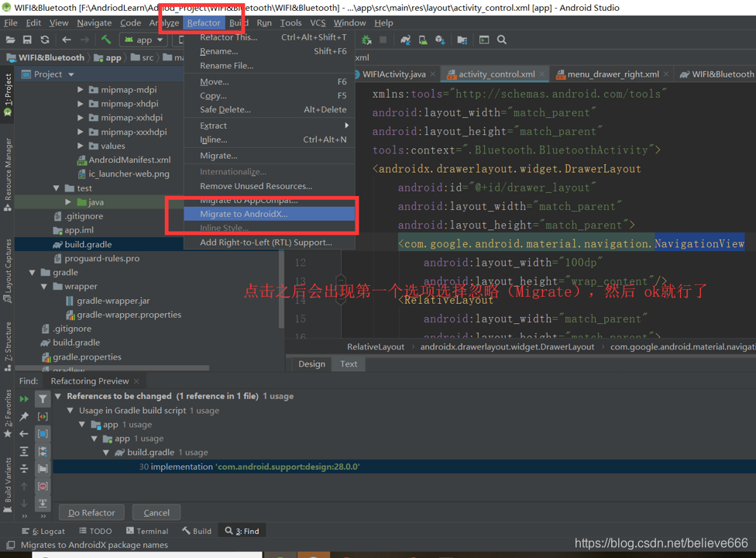Close the Refactoring Preview tab

tap(136, 381)
